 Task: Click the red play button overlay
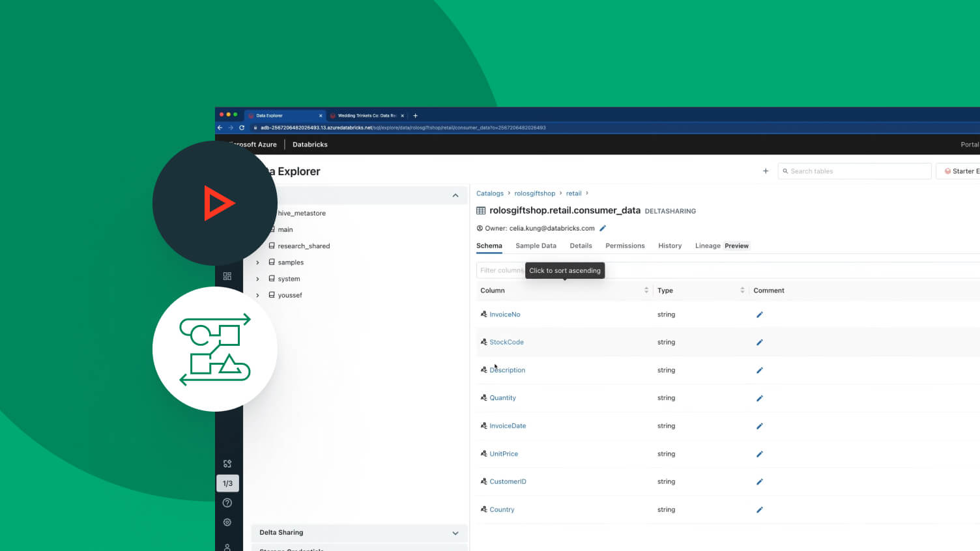coord(218,203)
